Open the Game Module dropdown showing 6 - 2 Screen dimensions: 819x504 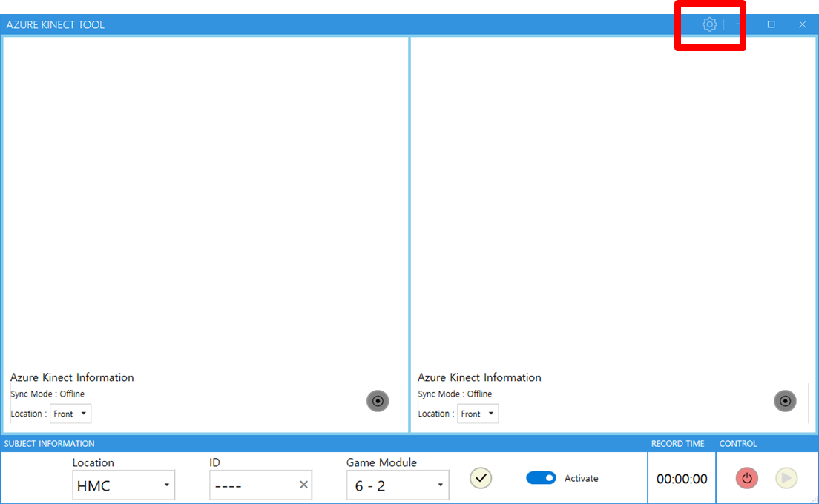398,485
